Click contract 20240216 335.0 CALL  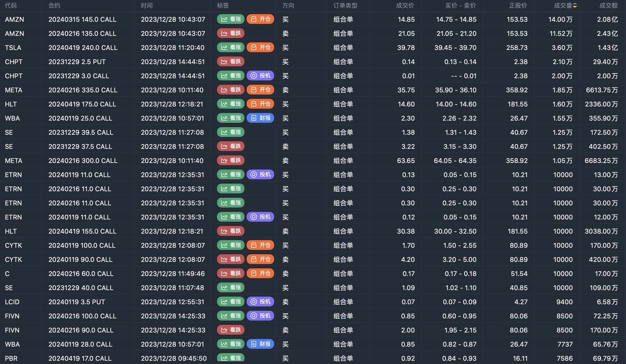pos(83,90)
